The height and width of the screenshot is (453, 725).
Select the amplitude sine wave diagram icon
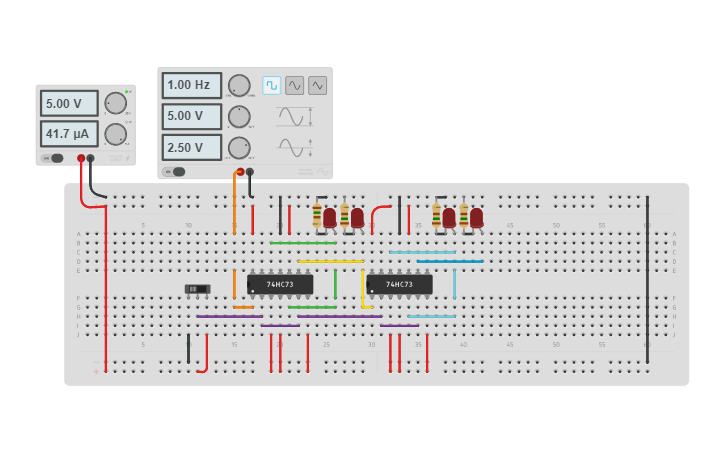pos(295,117)
